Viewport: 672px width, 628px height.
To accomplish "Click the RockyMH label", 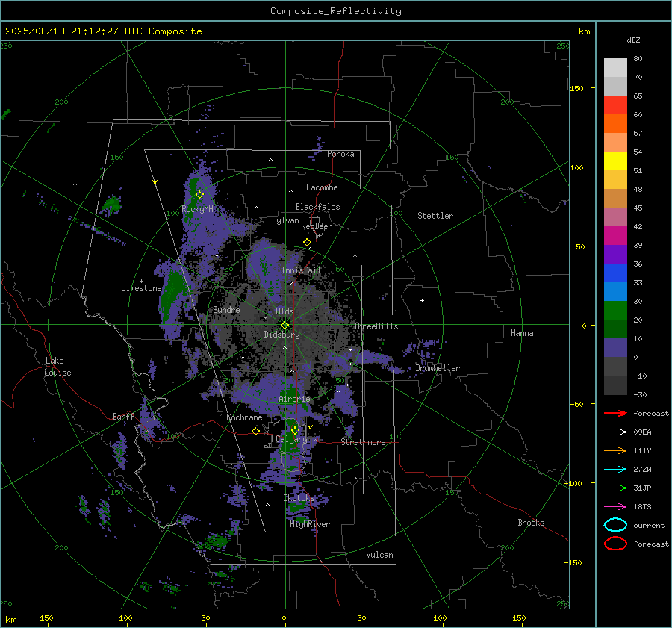I will 197,209.
